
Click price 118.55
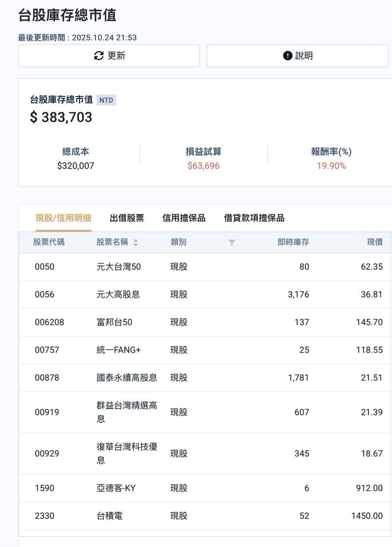click(x=369, y=350)
